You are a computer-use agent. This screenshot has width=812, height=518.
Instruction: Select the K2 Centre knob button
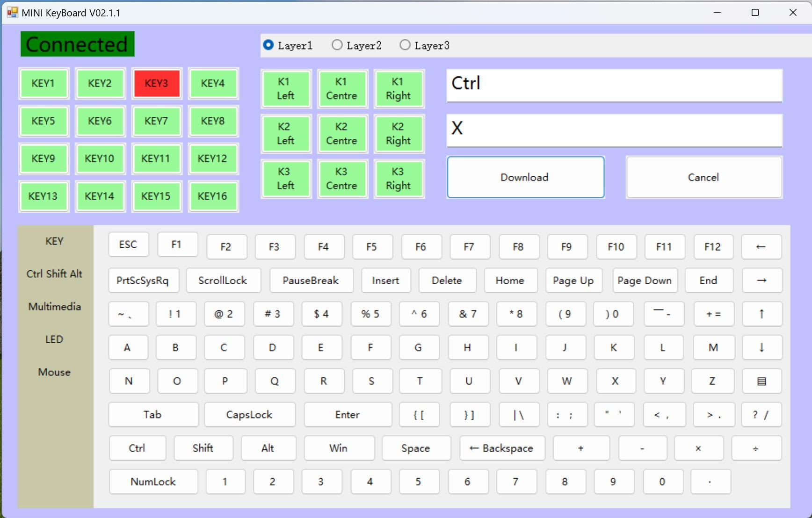click(x=342, y=134)
